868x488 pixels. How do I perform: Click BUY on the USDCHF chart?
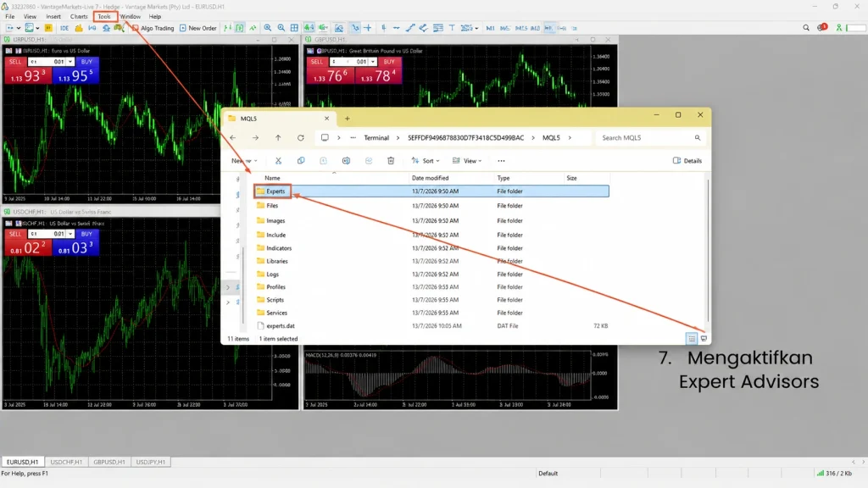point(86,234)
